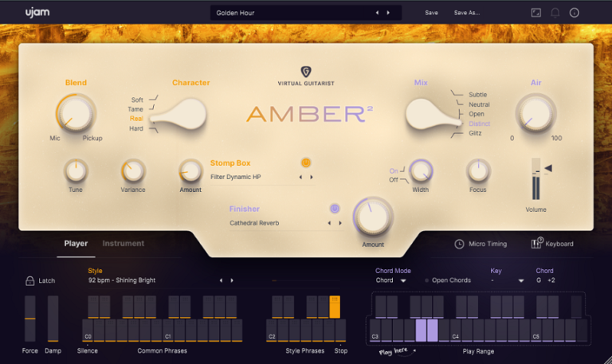Switch to the Player tab
Image resolution: width=612 pixels, height=364 pixels.
(76, 244)
